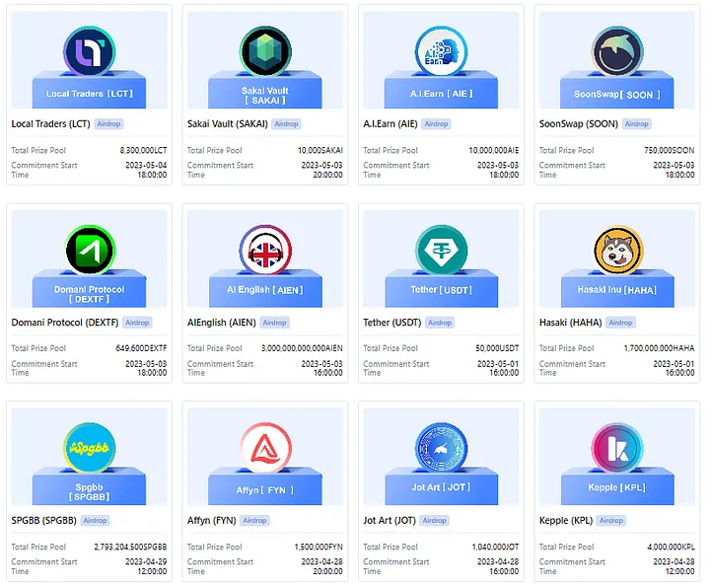
Task: Open the Tether (USDT) title
Action: point(392,323)
